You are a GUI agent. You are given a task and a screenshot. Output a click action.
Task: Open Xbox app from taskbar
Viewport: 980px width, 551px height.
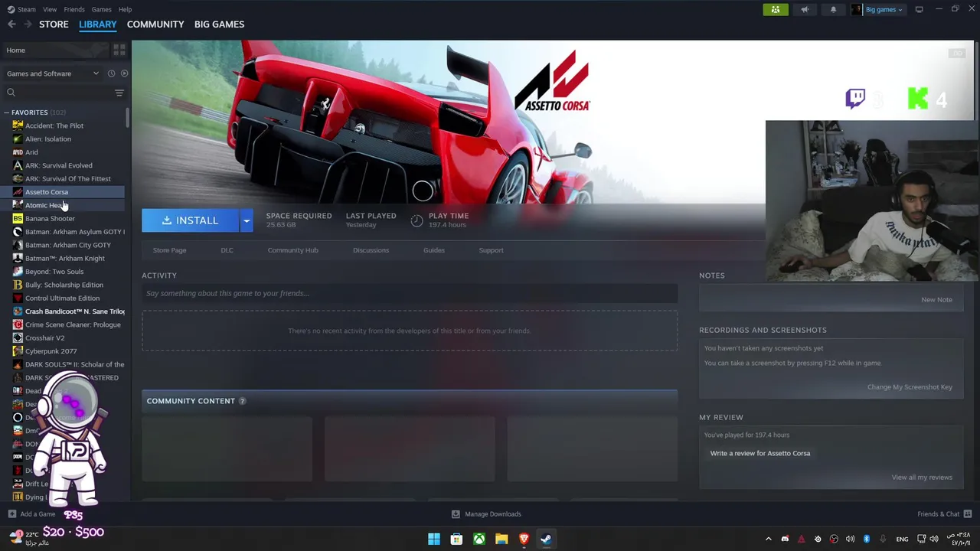coord(479,540)
